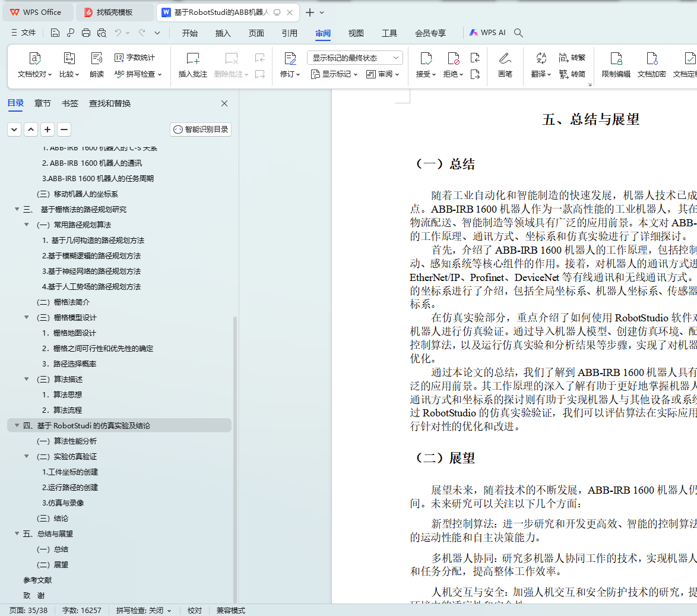This screenshot has width=697, height=616.
Task: Select the 画笔 pen tool
Action: [505, 65]
